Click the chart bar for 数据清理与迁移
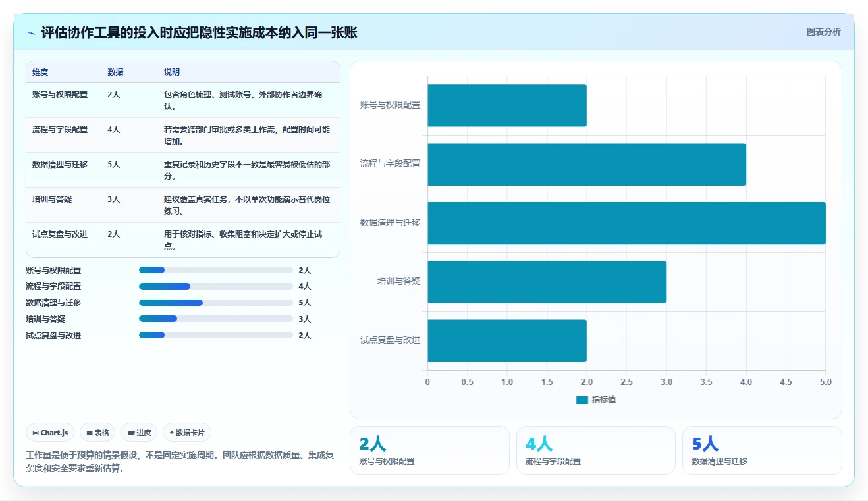 point(627,223)
